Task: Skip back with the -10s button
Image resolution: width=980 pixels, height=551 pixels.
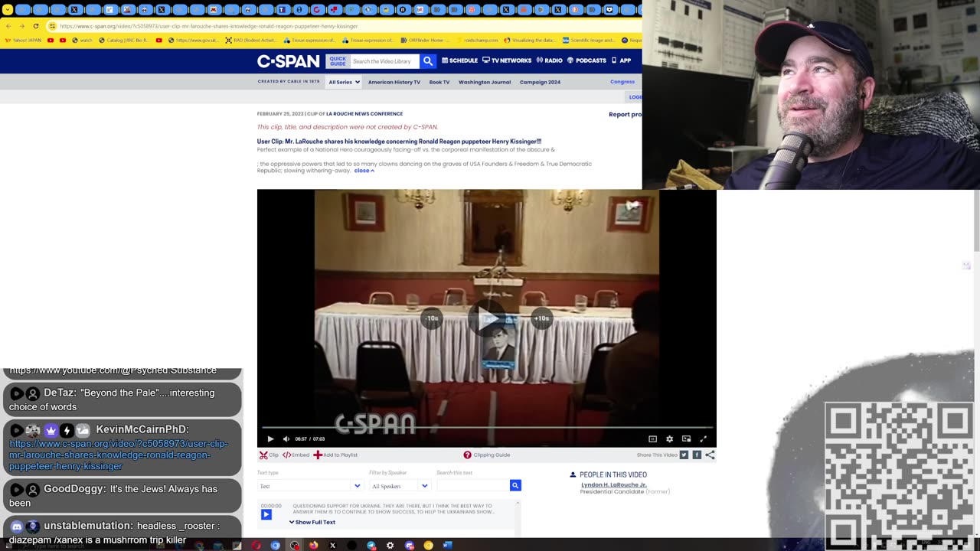Action: (x=432, y=318)
